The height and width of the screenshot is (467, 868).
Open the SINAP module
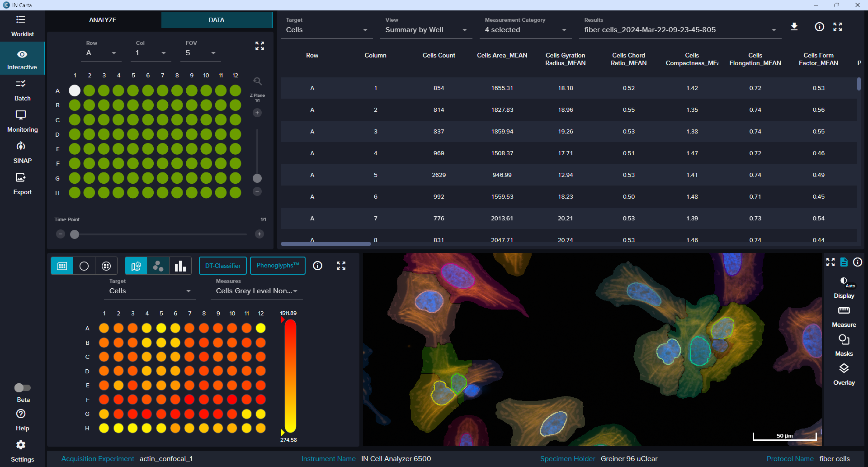pyautogui.click(x=22, y=152)
